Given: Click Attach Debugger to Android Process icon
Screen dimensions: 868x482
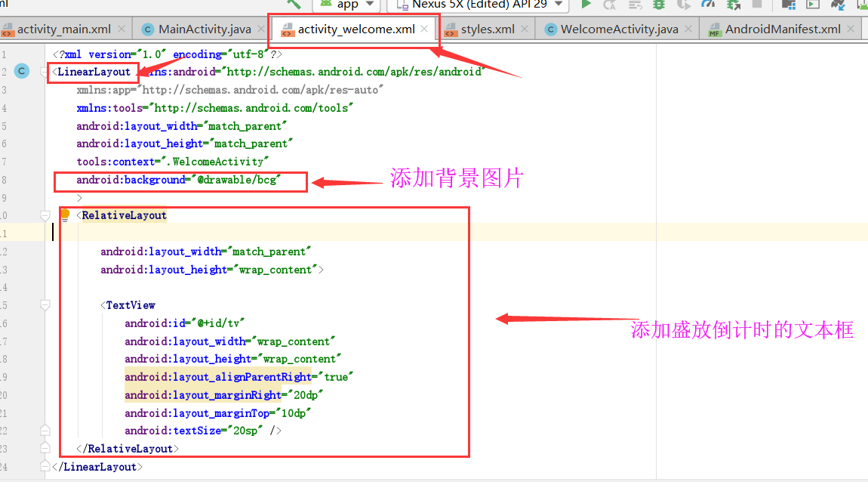Looking at the screenshot, I should (734, 5).
